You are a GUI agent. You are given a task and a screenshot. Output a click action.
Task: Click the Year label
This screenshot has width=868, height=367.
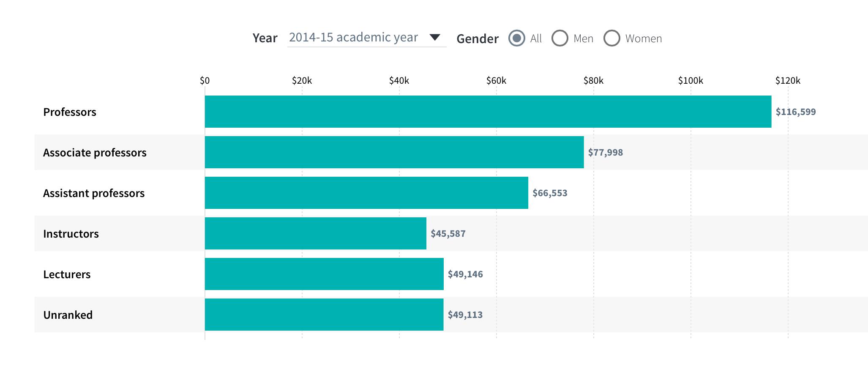pos(264,37)
